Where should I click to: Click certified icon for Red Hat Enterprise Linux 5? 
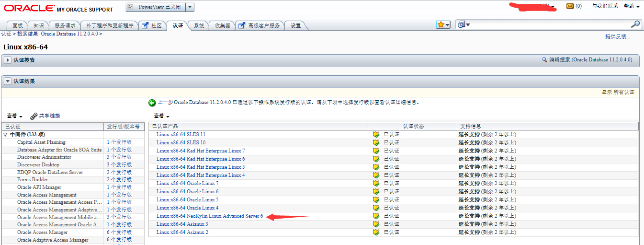tap(376, 167)
